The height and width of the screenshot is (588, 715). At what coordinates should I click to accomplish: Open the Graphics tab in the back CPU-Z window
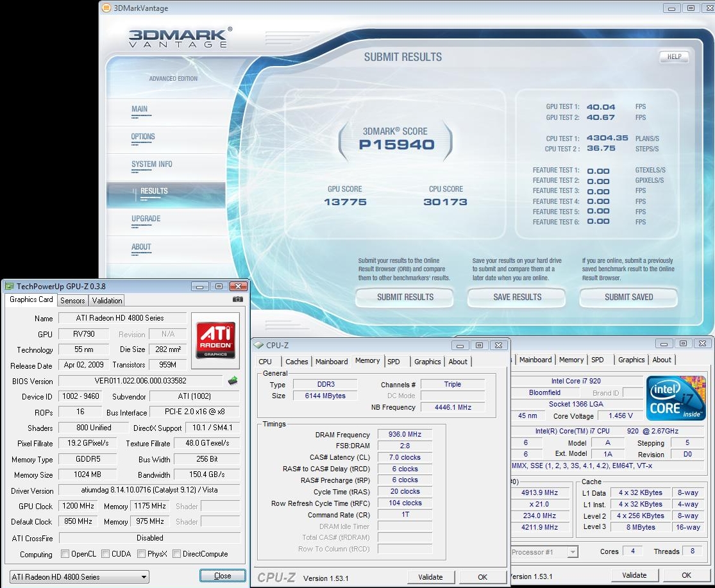tap(632, 360)
